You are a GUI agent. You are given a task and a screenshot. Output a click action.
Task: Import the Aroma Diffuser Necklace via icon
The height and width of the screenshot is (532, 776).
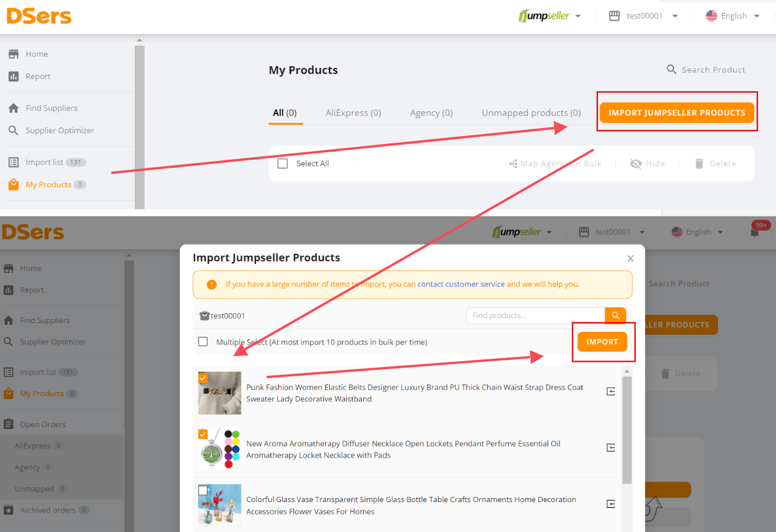coord(611,448)
